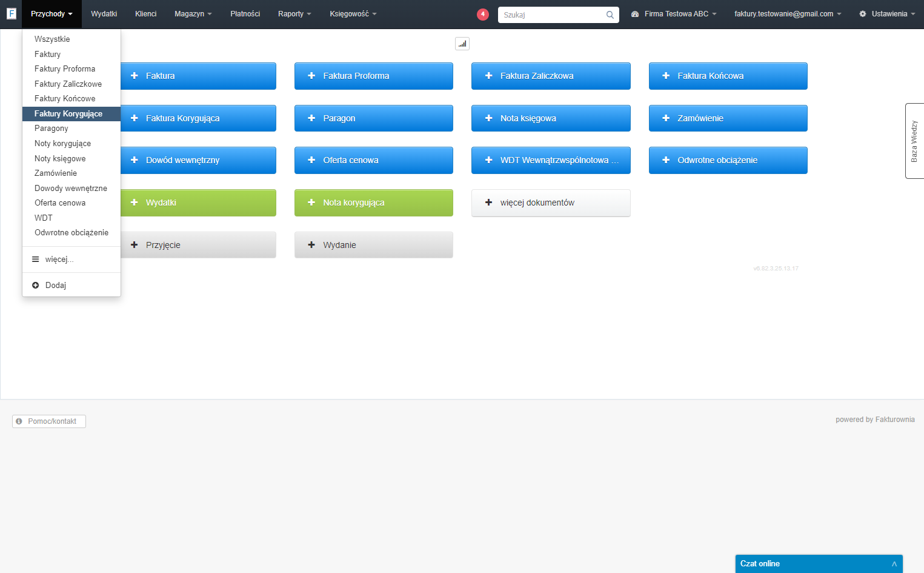Click the plus icon on Wydanie button
The width and height of the screenshot is (924, 573).
[311, 245]
